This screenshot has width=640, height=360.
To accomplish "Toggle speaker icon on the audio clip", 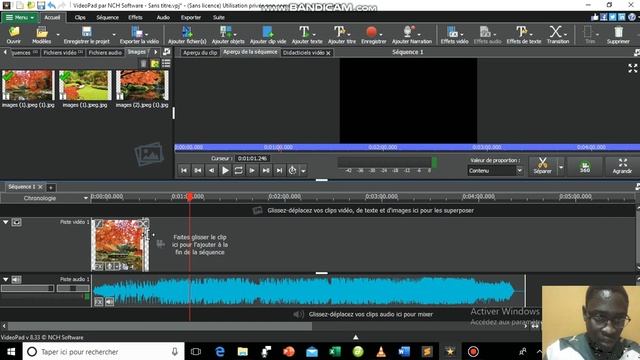I will coord(110,302).
